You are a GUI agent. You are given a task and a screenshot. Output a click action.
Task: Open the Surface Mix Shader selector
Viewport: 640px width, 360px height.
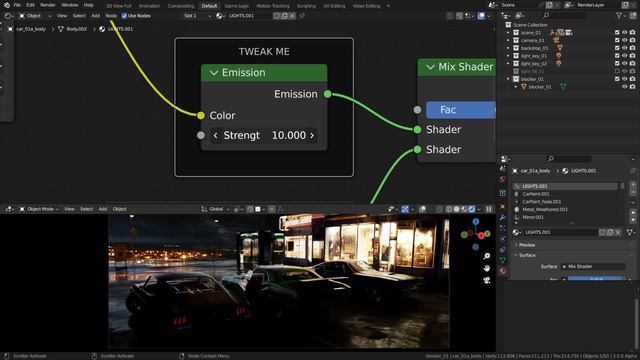coord(593,267)
